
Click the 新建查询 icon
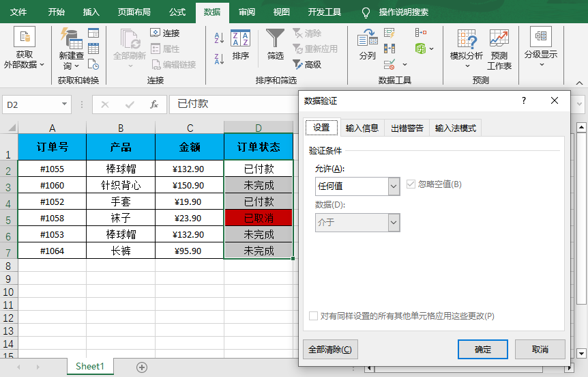click(71, 39)
